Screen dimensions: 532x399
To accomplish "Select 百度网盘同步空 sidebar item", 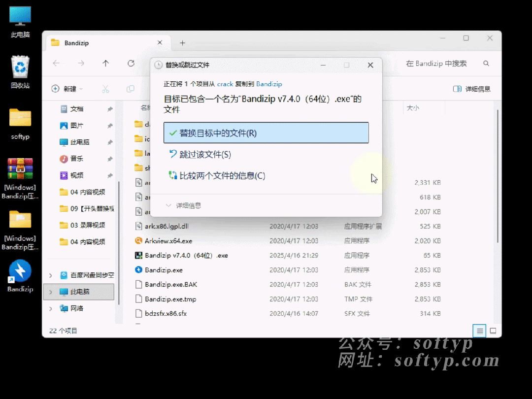I will tap(87, 275).
